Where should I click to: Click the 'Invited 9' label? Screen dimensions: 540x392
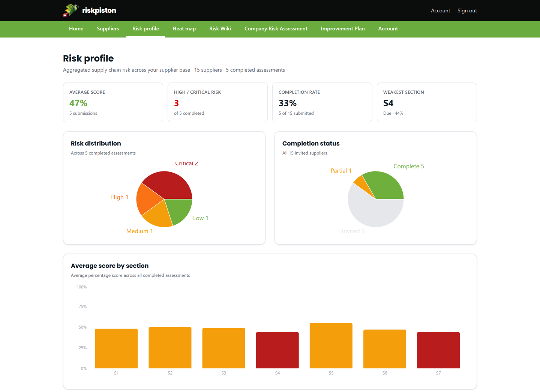tap(353, 231)
